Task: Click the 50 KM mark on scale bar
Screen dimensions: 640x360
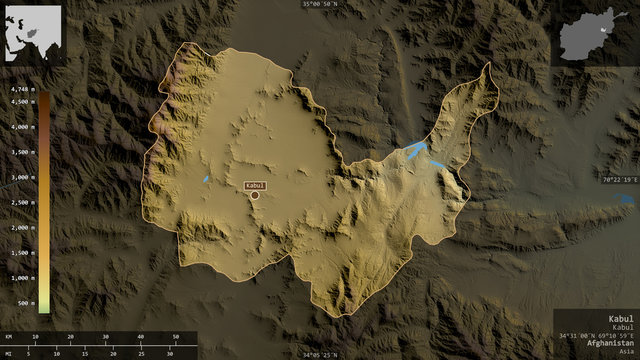Action: pyautogui.click(x=176, y=337)
